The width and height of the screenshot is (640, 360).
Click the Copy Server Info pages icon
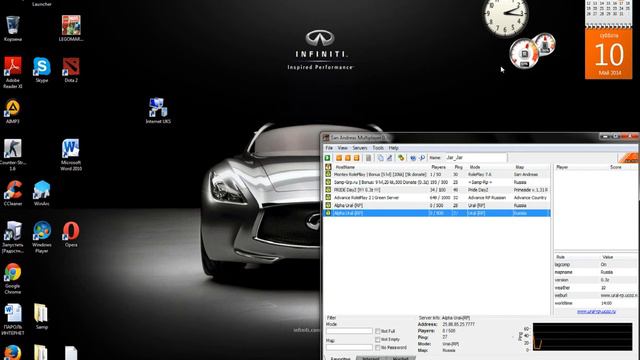click(x=380, y=158)
